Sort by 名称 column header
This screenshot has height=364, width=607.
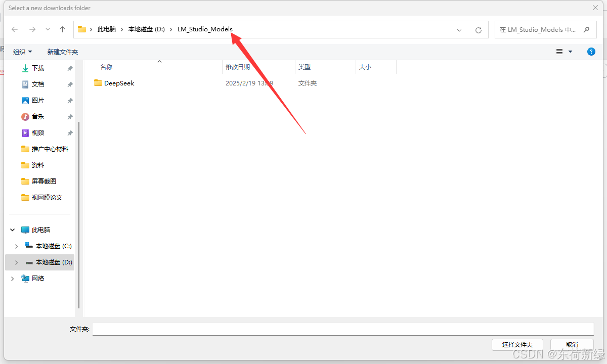pyautogui.click(x=106, y=67)
